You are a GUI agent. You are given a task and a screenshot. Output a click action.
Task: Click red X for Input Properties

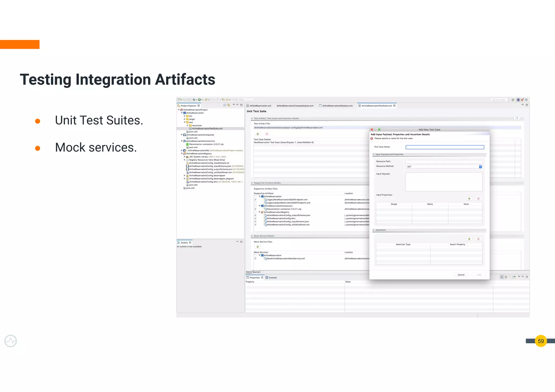pos(478,199)
